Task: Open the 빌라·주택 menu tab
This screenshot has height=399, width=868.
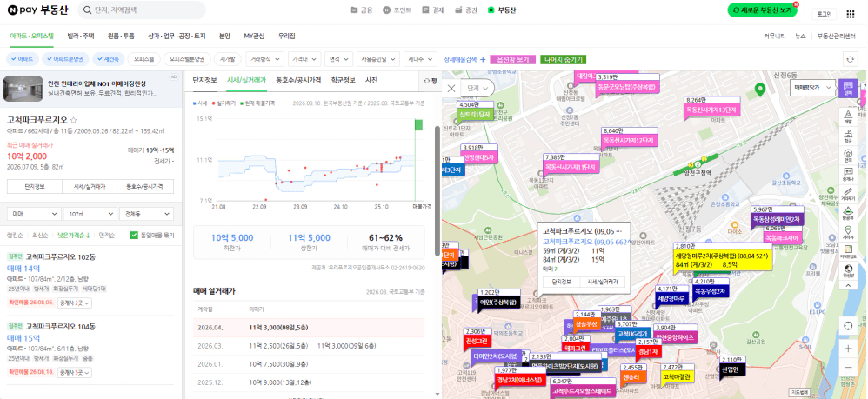Action: (x=80, y=36)
